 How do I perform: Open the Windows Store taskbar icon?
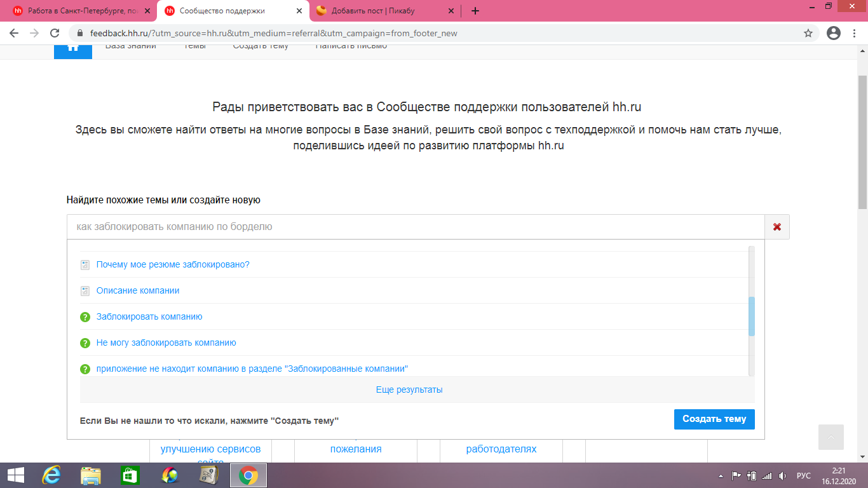[x=130, y=475]
